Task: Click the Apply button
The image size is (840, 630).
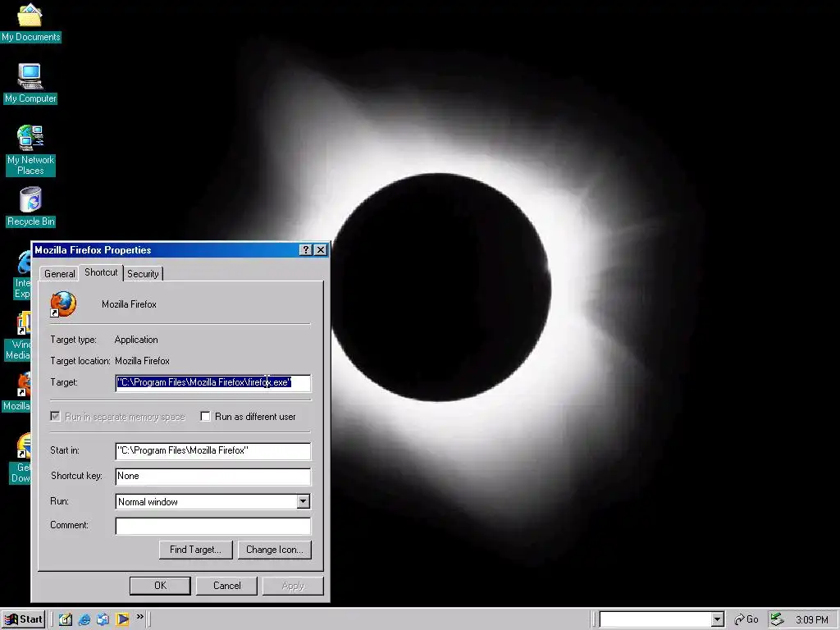Action: pos(293,586)
